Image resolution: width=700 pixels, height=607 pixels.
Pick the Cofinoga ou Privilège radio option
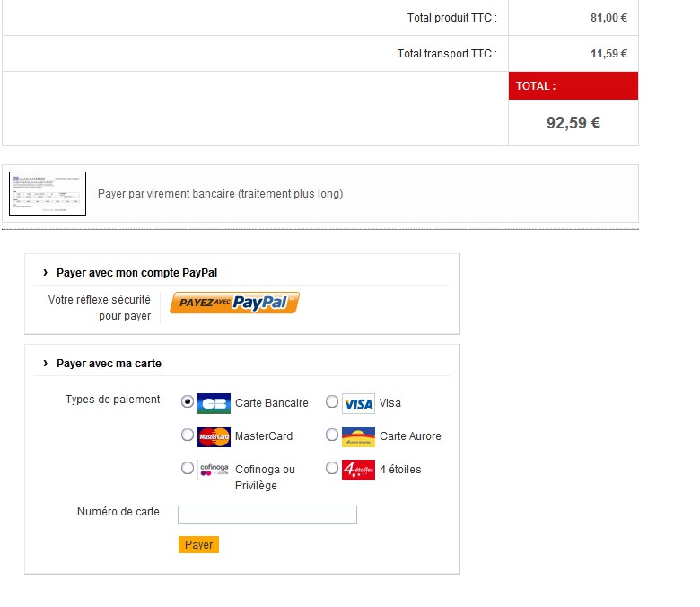pos(188,468)
